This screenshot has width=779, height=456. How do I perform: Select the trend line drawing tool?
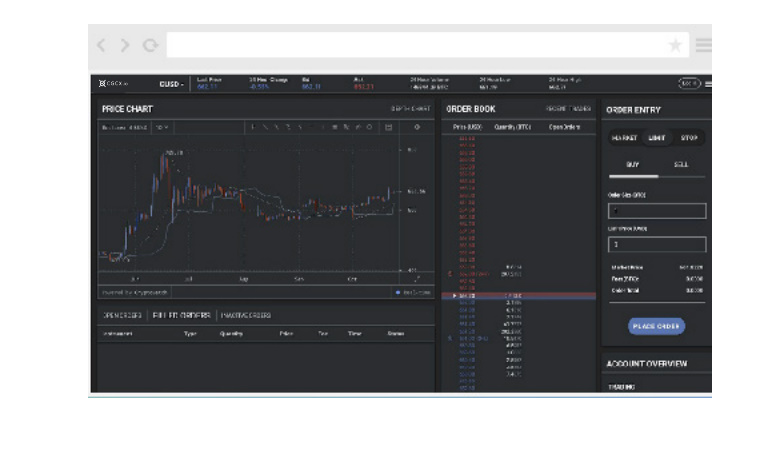coord(265,127)
